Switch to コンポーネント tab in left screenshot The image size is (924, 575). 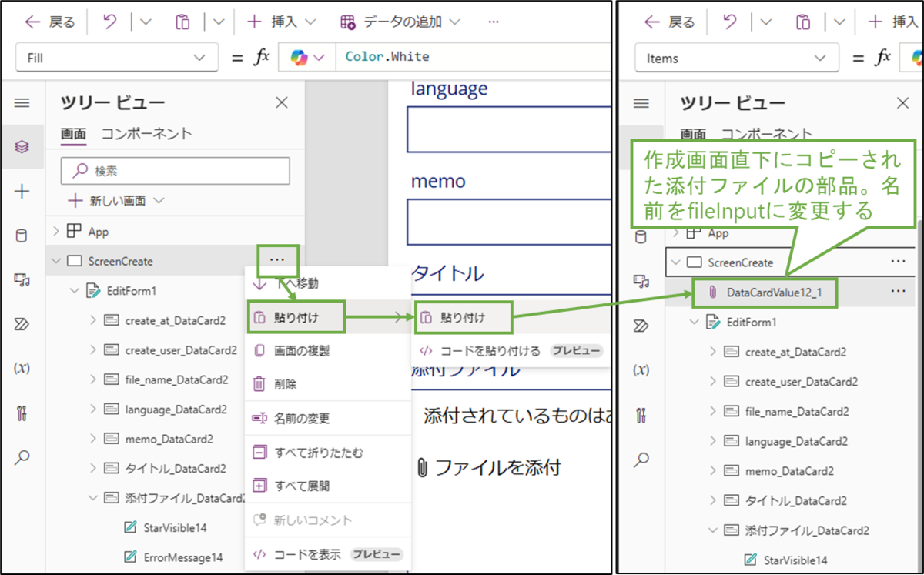(147, 134)
